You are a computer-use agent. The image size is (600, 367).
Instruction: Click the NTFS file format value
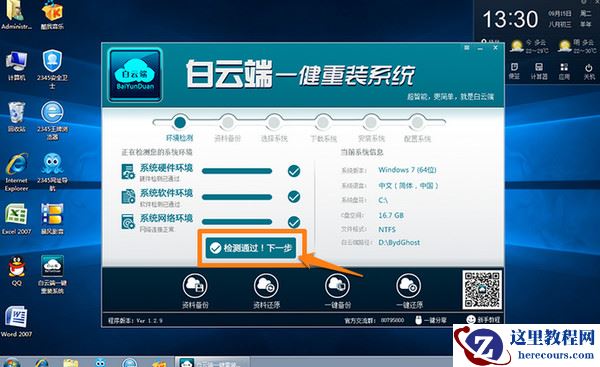click(x=387, y=230)
